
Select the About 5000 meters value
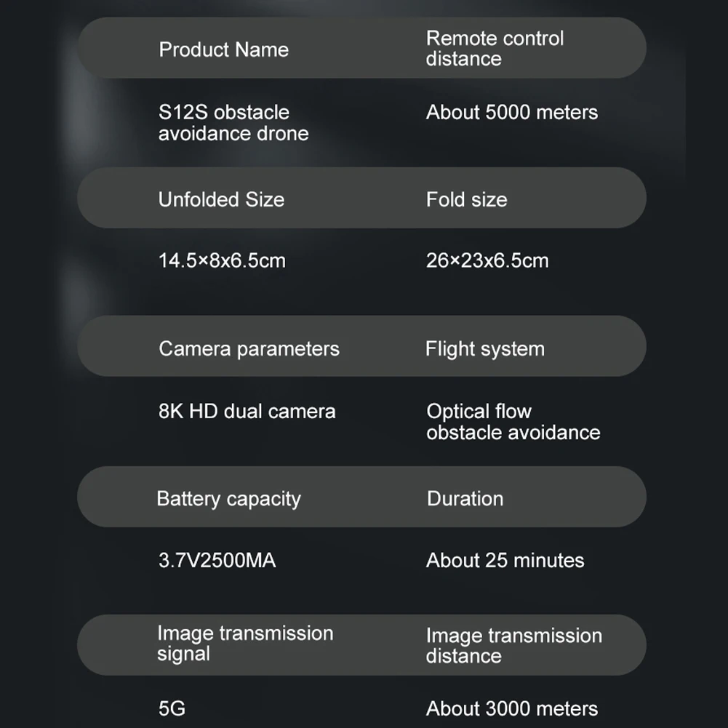512,112
